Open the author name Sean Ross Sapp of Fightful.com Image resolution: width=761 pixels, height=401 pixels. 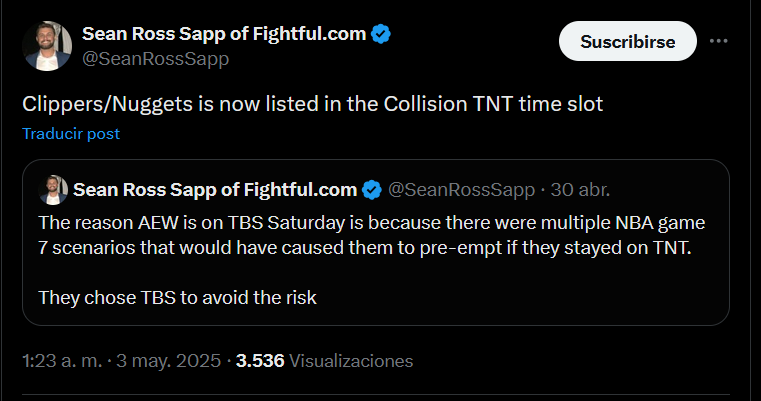point(223,34)
